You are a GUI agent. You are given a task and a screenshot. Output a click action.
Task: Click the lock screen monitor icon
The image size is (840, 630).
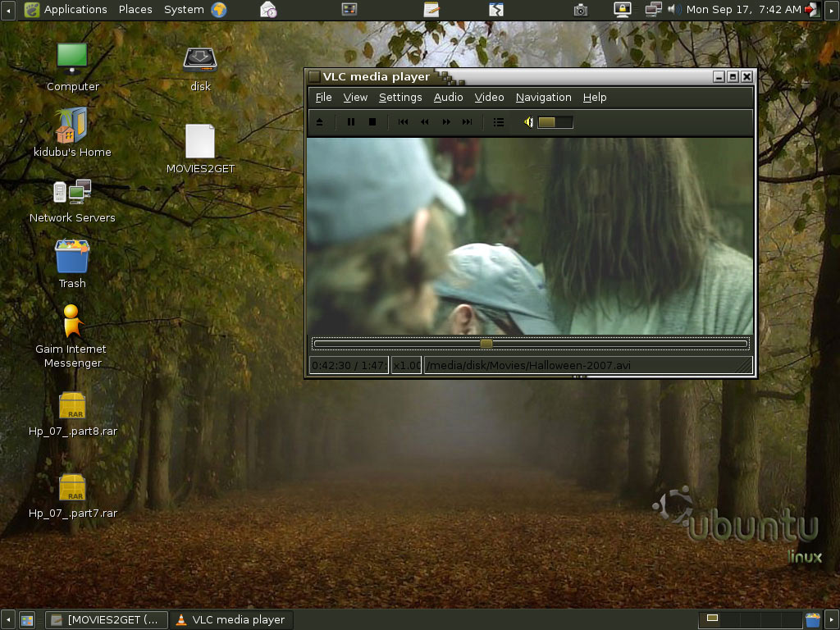[622, 10]
